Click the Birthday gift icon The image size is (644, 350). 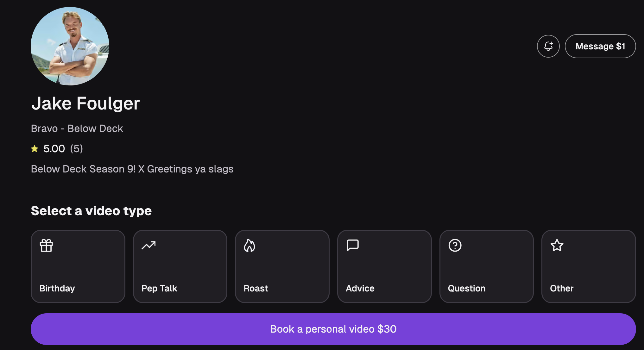tap(46, 245)
